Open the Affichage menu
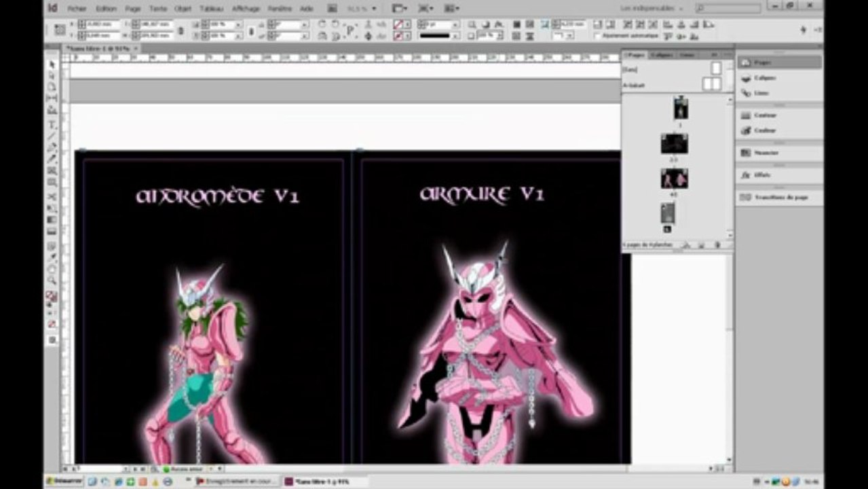The height and width of the screenshot is (489, 868). (x=247, y=9)
